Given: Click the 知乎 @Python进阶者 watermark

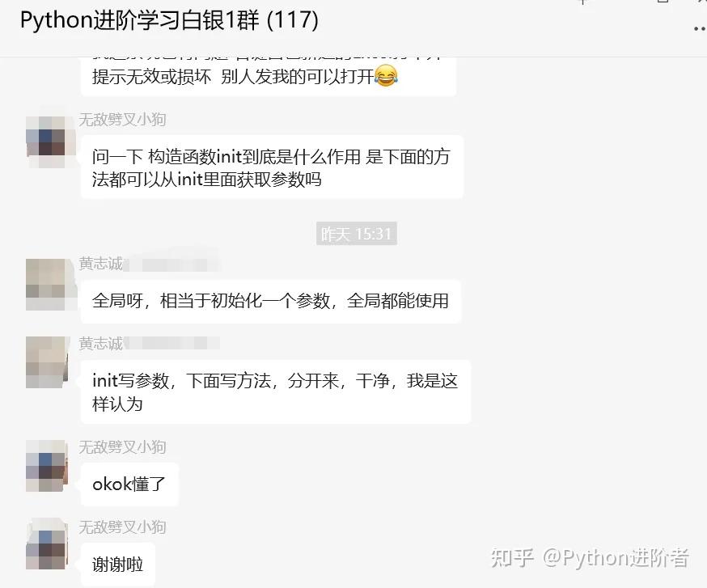Looking at the screenshot, I should click(x=590, y=558).
